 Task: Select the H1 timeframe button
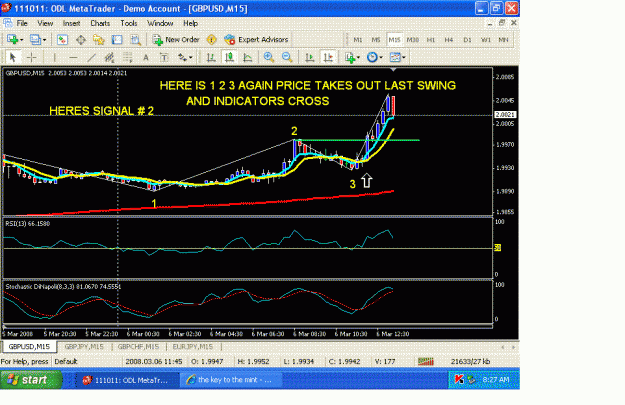pyautogui.click(x=431, y=39)
